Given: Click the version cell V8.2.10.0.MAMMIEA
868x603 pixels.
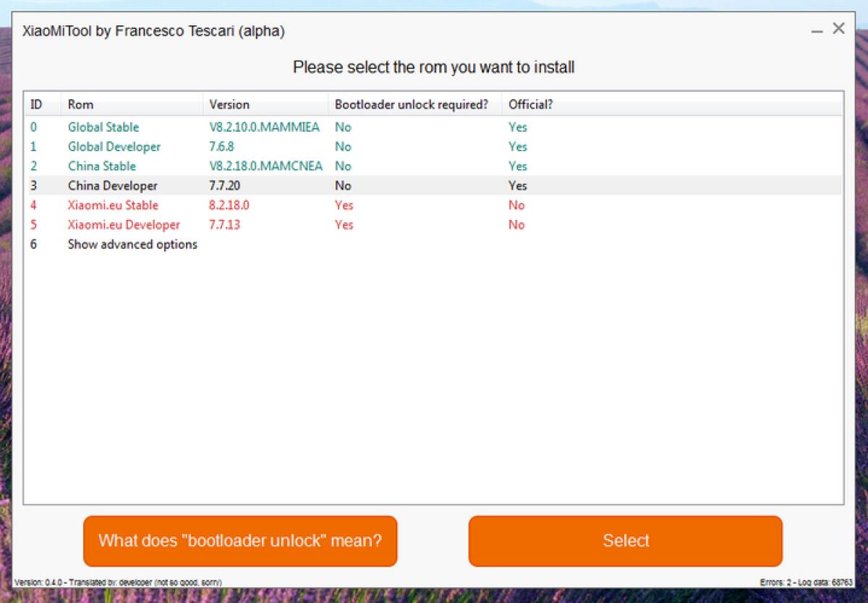Looking at the screenshot, I should pyautogui.click(x=263, y=127).
